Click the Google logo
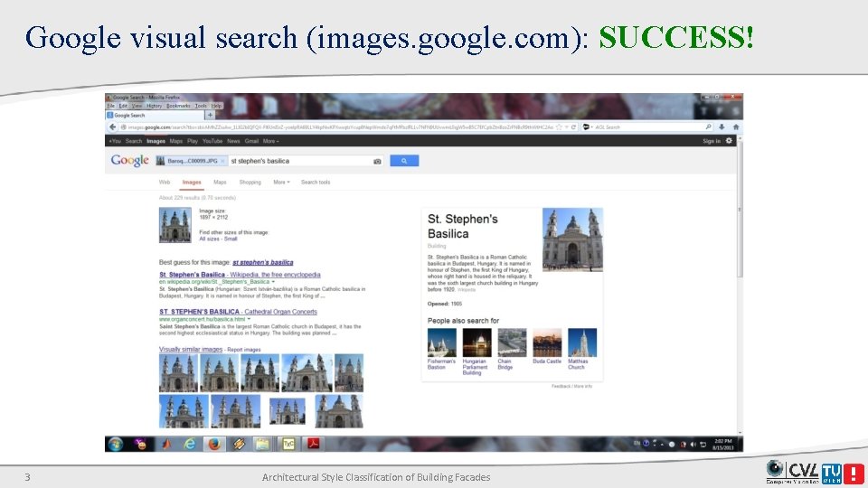Viewport: 868px width, 488px height. coord(129,161)
